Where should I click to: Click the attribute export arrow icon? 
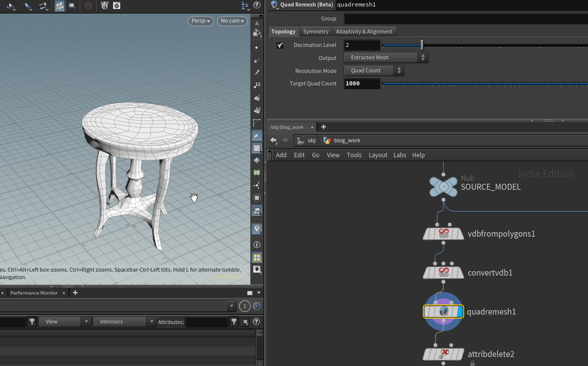pos(245,322)
